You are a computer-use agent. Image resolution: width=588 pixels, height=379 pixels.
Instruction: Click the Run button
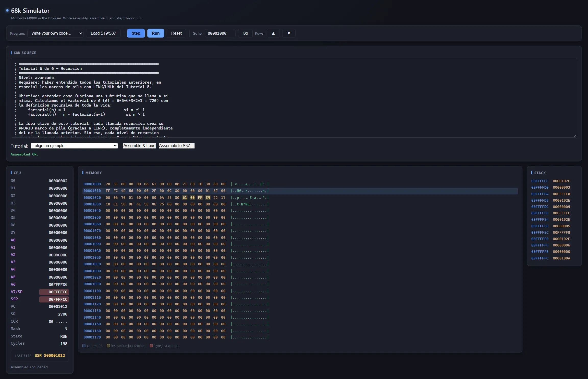pyautogui.click(x=155, y=33)
